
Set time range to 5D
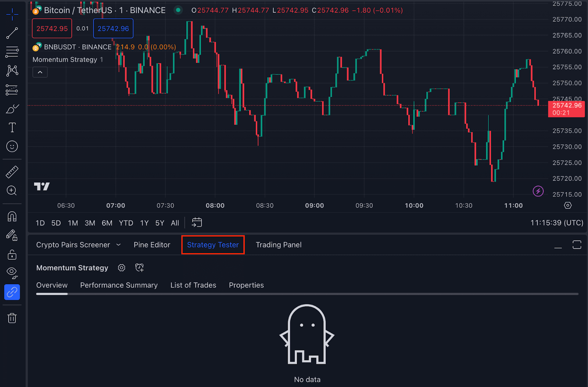pos(56,223)
